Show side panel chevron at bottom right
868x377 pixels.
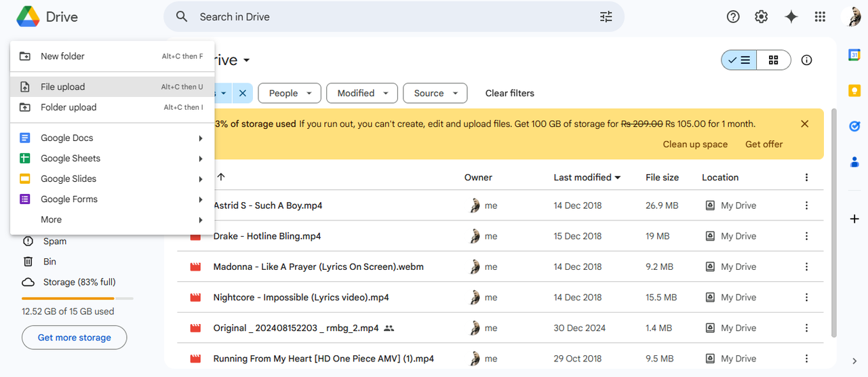point(854,361)
